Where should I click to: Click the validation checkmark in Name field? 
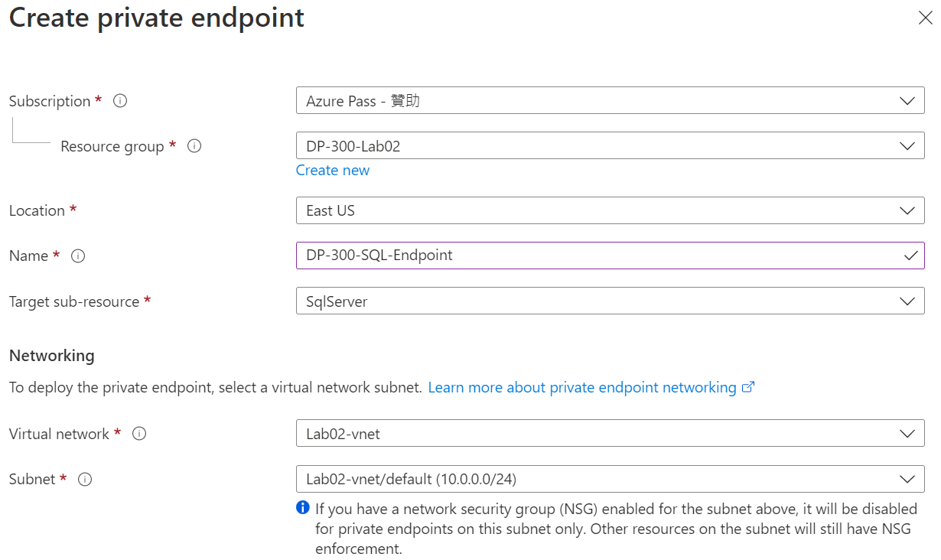point(910,256)
